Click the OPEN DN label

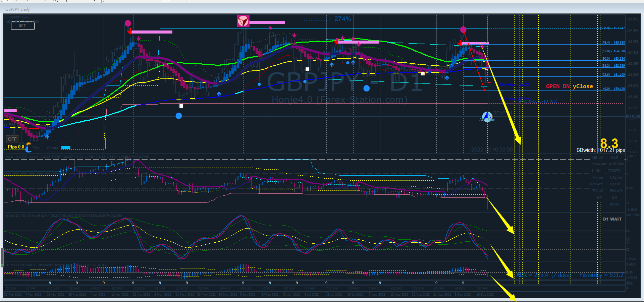[x=558, y=86]
